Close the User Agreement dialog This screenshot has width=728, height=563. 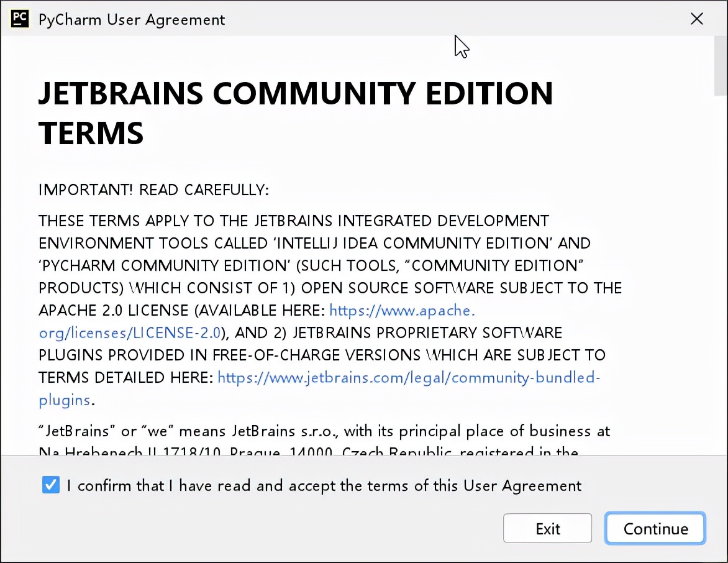coord(697,19)
